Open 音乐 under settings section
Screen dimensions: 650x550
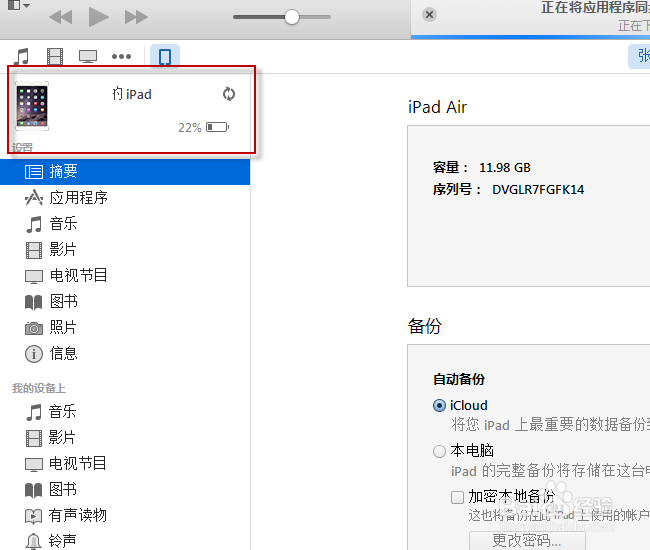coord(125,224)
